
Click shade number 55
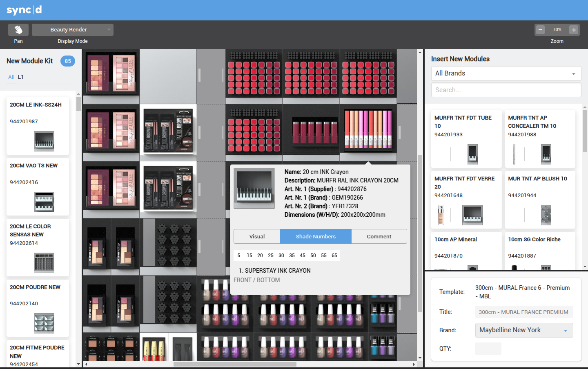click(324, 256)
